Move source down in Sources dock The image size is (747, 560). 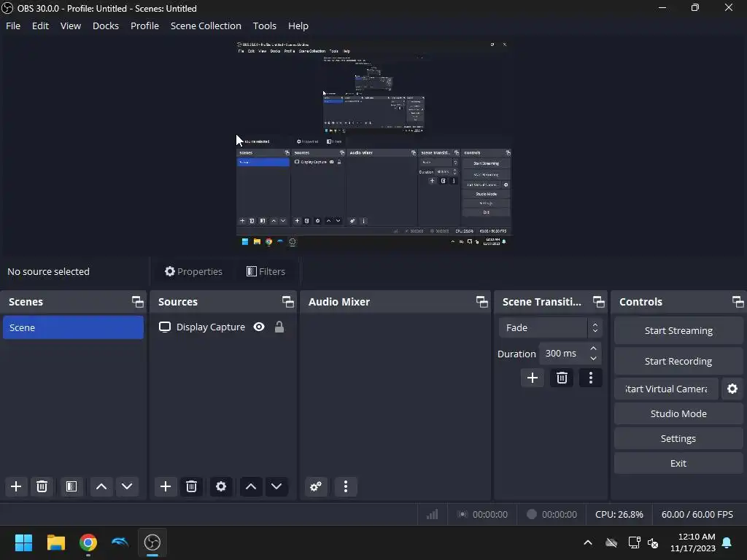pyautogui.click(x=276, y=486)
